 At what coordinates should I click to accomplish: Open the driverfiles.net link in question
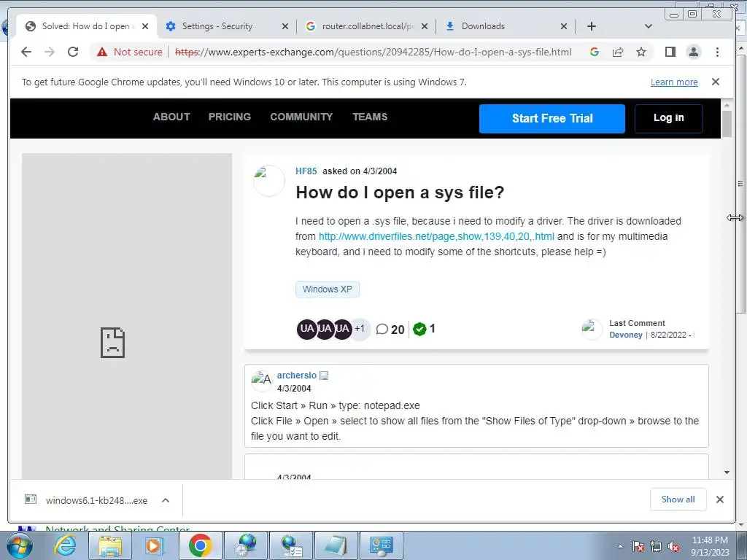(436, 236)
